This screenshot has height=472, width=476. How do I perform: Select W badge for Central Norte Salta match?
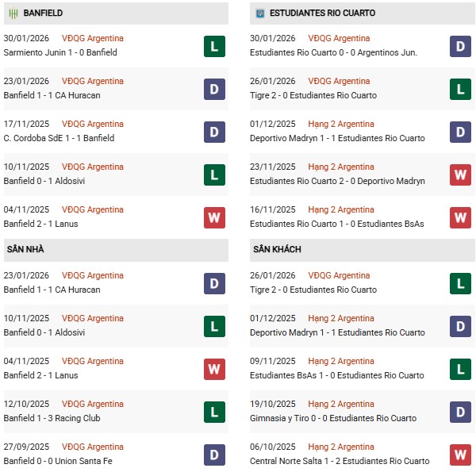pyautogui.click(x=460, y=455)
